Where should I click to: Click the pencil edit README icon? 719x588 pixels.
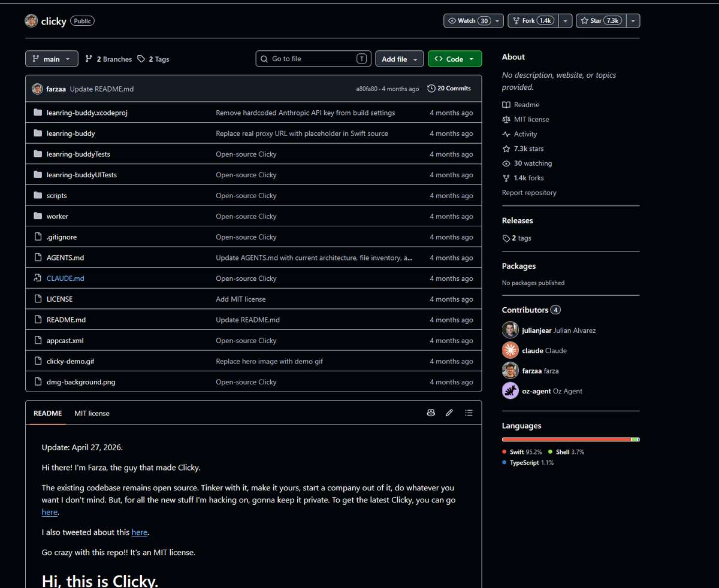(449, 413)
